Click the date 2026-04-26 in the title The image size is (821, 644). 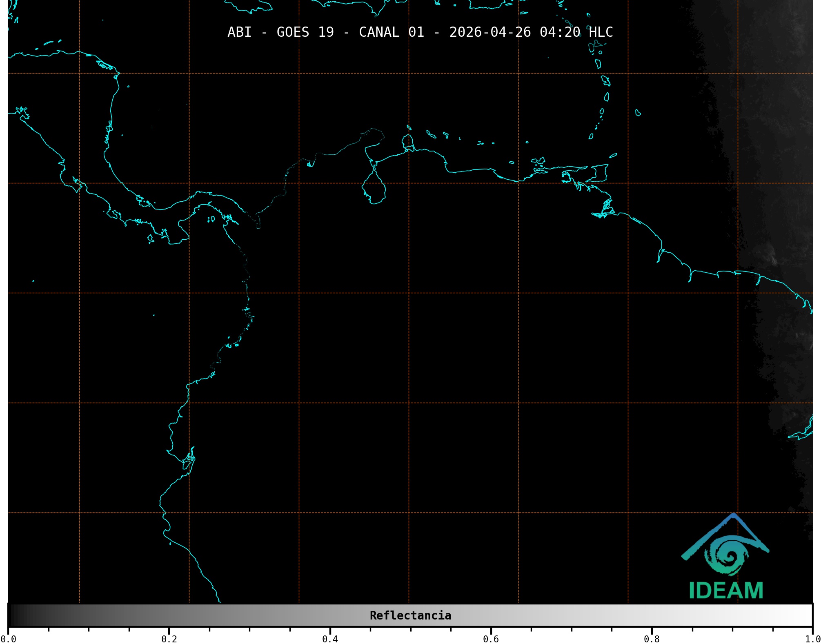490,32
